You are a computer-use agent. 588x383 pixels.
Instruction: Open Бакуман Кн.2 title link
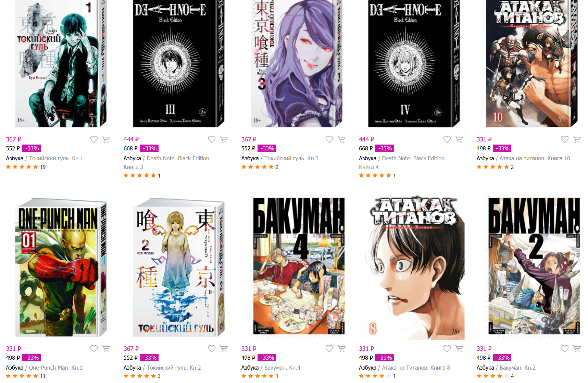[x=517, y=368]
